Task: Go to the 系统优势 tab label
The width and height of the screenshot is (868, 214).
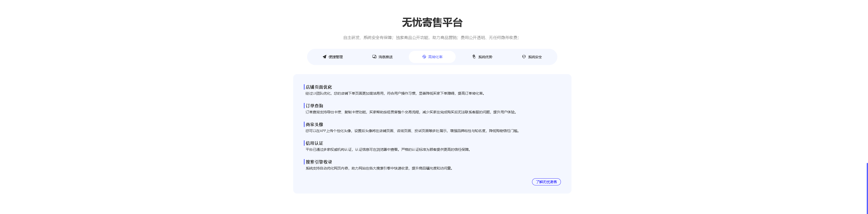Action: point(485,57)
